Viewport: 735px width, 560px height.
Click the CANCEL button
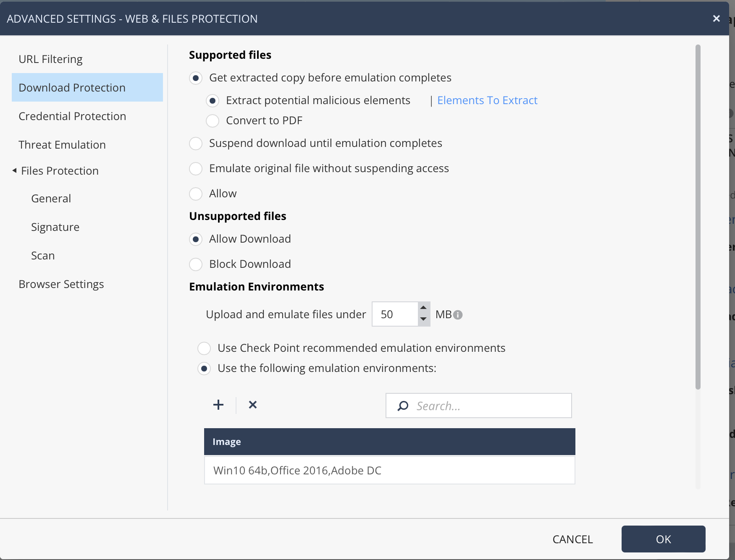pos(572,539)
